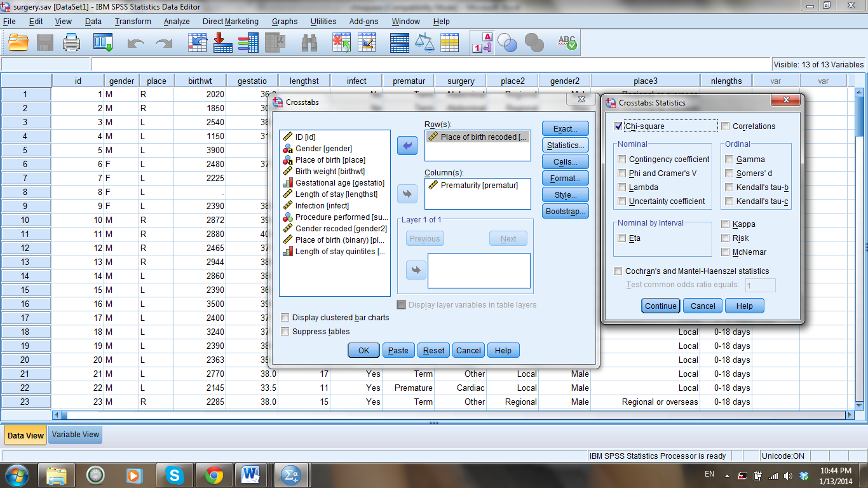Click the Variables info icon
Image resolution: width=868 pixels, height=488 pixels.
248,43
